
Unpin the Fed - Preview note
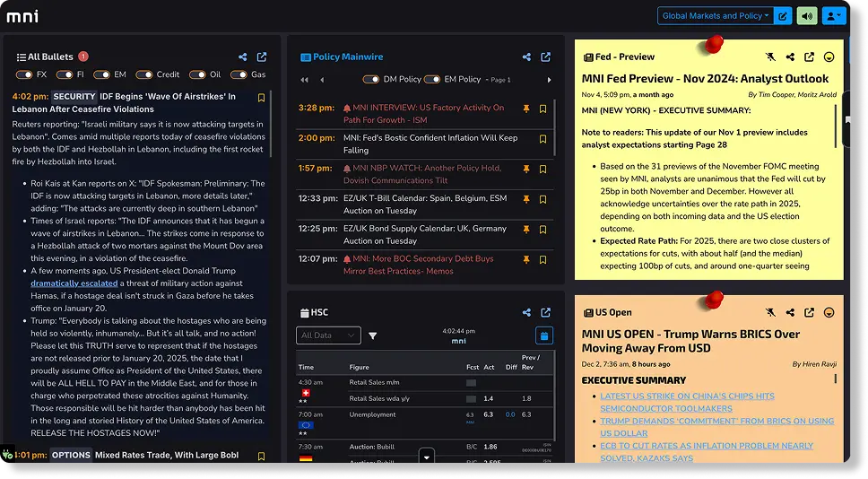pos(770,57)
